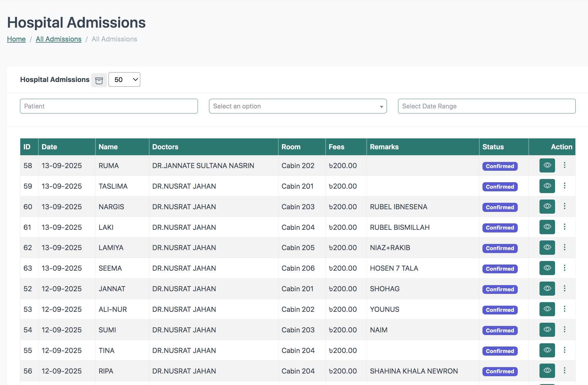The width and height of the screenshot is (588, 385).
Task: View SUMI admission using eye icon
Action: pyautogui.click(x=547, y=330)
